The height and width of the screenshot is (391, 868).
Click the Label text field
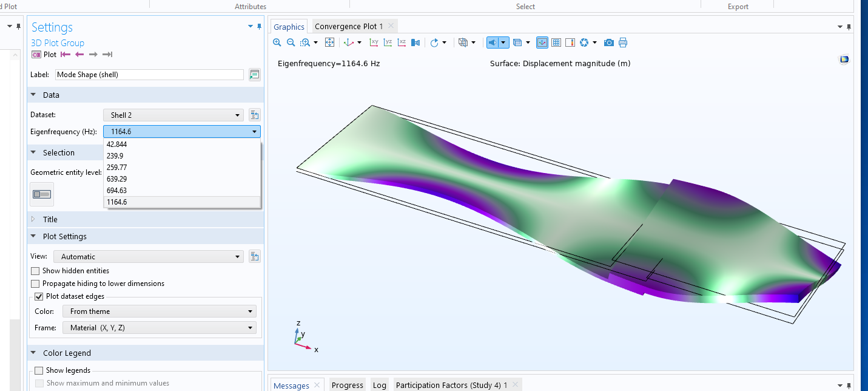(149, 75)
